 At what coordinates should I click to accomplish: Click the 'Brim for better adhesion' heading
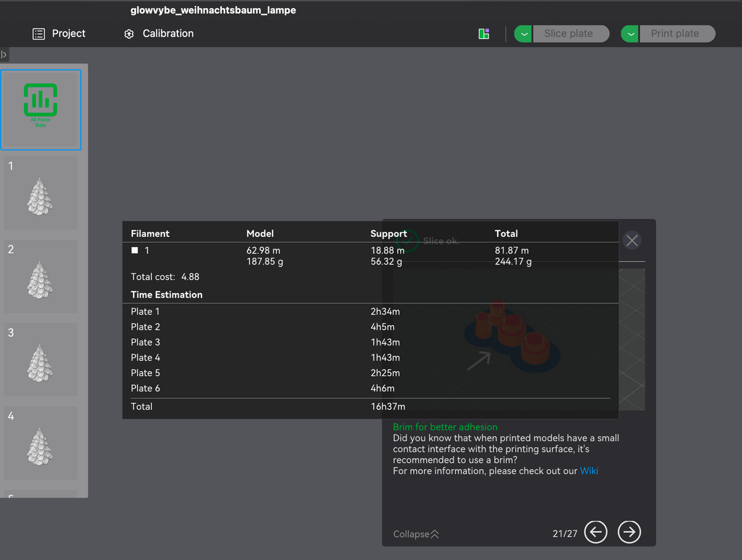tap(445, 427)
